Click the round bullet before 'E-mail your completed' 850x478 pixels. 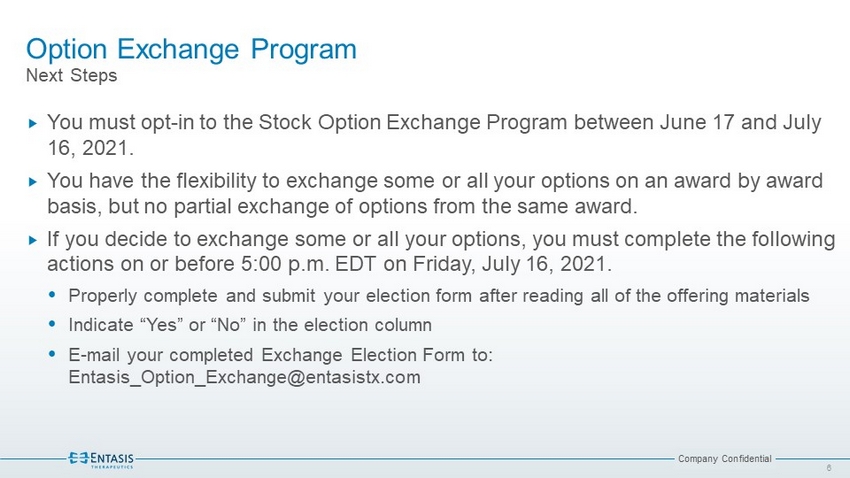click(52, 354)
